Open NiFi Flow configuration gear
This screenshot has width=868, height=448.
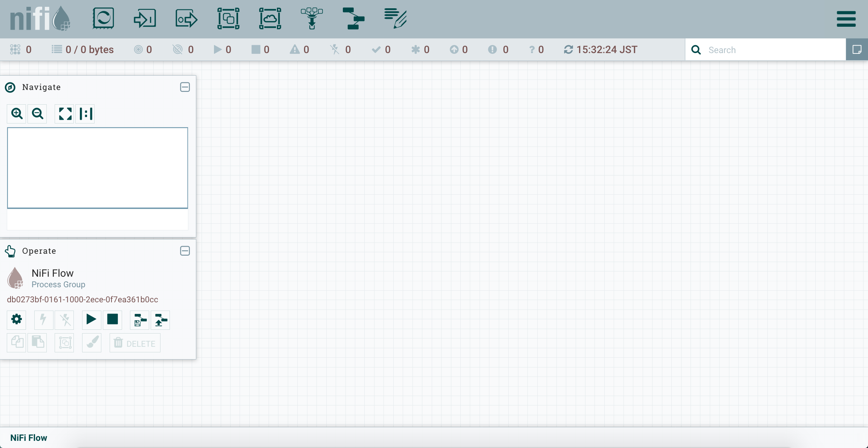click(x=17, y=320)
